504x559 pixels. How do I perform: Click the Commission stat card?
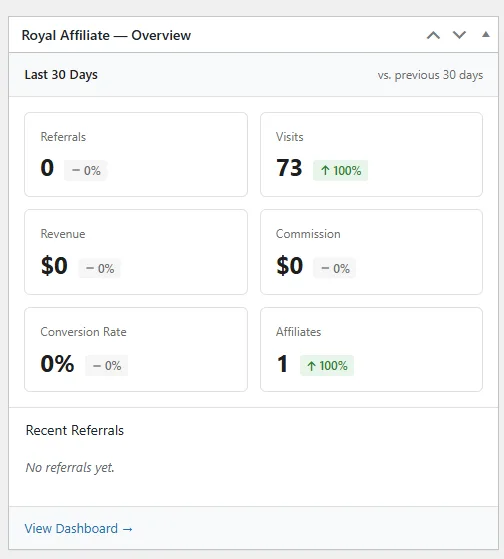[371, 252]
